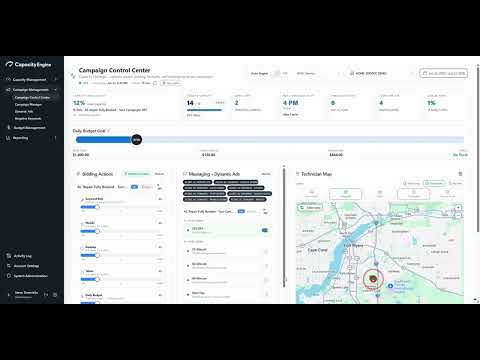This screenshot has width=480, height=360.
Task: Open Activity Log
Action: pos(23,256)
